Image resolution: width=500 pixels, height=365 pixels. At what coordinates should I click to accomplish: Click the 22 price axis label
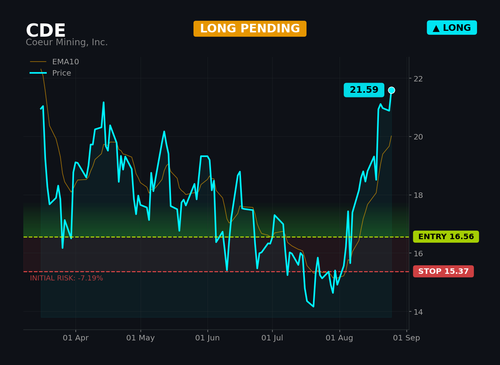click(418, 79)
